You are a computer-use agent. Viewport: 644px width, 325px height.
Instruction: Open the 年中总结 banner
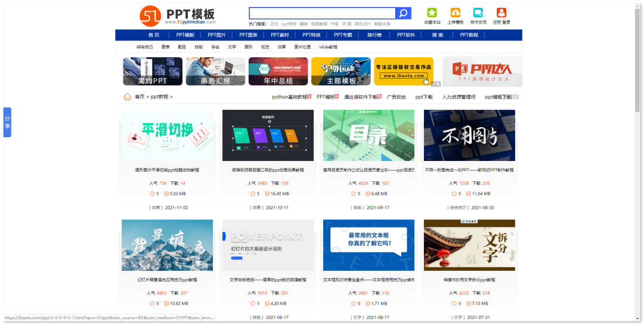click(278, 72)
